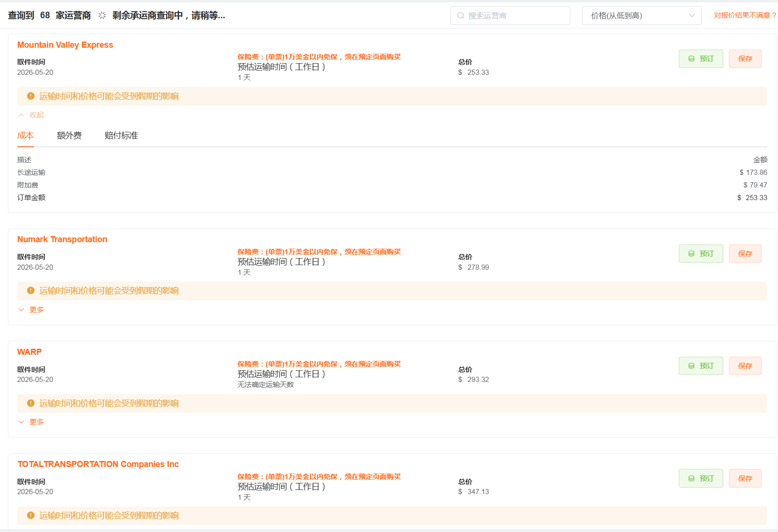778x532 pixels.
Task: Click the 长途运输 cost row label
Action: click(x=31, y=173)
